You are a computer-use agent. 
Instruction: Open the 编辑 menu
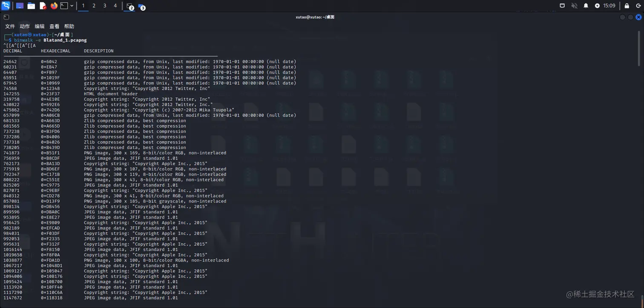[40, 26]
